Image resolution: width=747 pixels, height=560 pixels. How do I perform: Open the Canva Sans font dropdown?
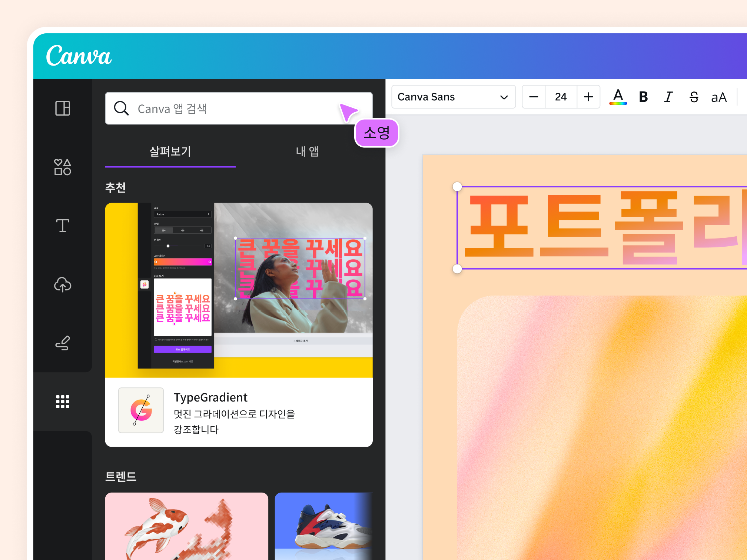coord(453,97)
